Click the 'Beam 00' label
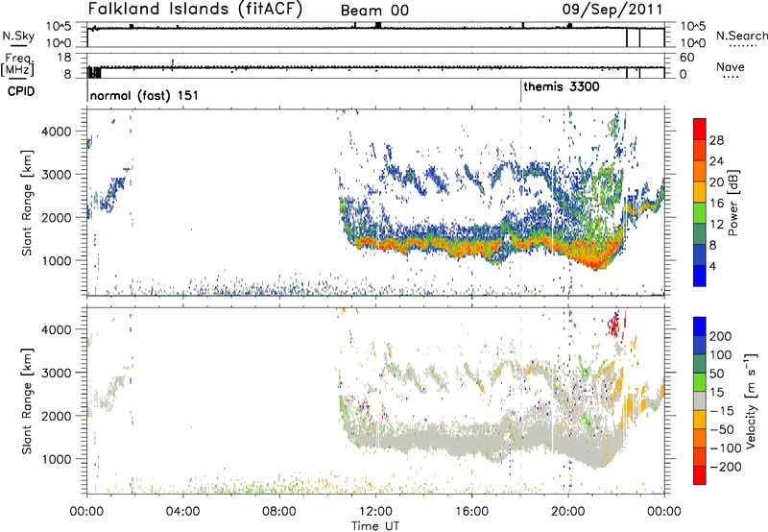Screen dimensions: 768x532 [x=374, y=11]
